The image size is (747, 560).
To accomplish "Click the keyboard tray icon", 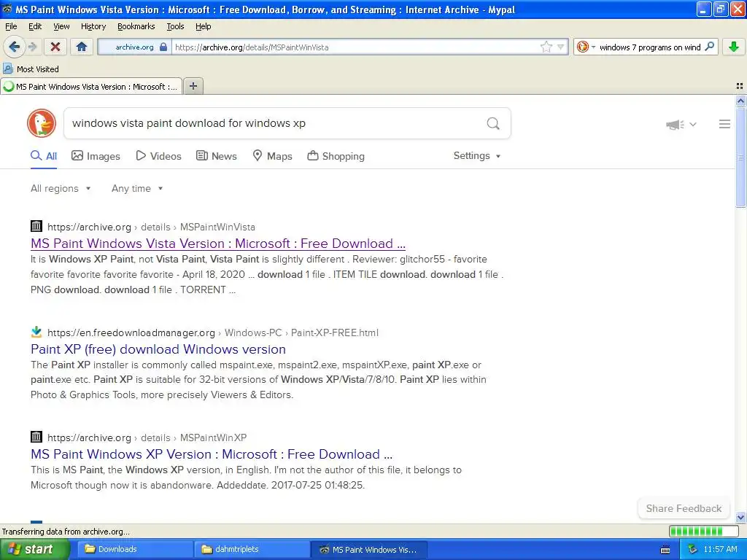I will [x=665, y=550].
